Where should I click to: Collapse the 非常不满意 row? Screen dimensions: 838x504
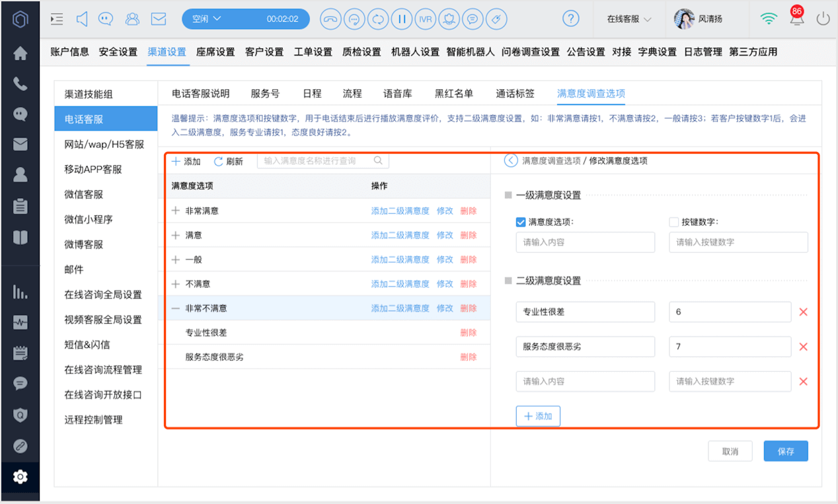click(x=176, y=308)
